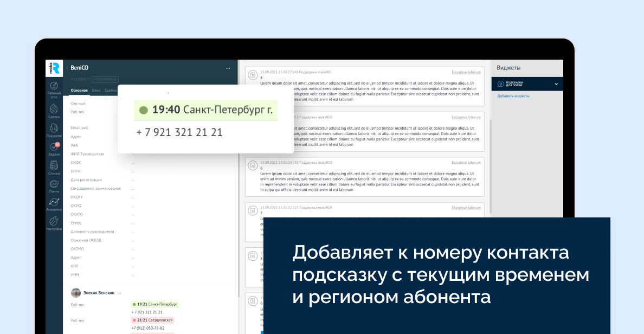Click the Статус field value
The image size is (644, 334).
coord(133,223)
